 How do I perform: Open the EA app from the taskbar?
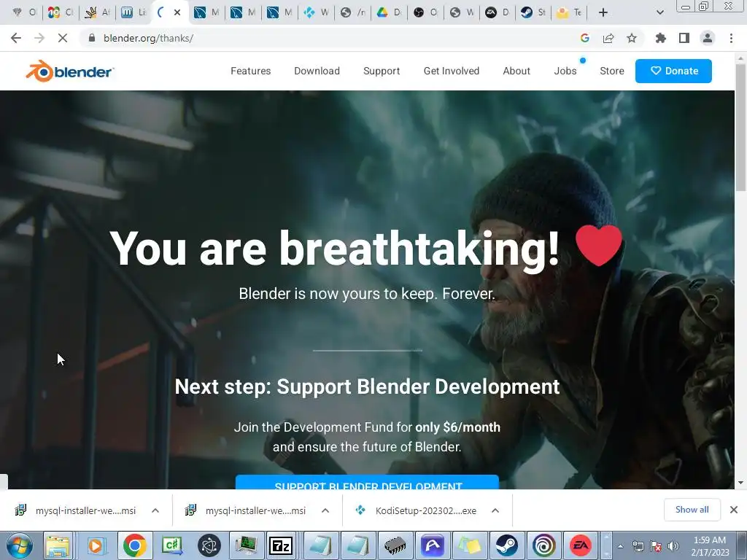click(x=581, y=545)
